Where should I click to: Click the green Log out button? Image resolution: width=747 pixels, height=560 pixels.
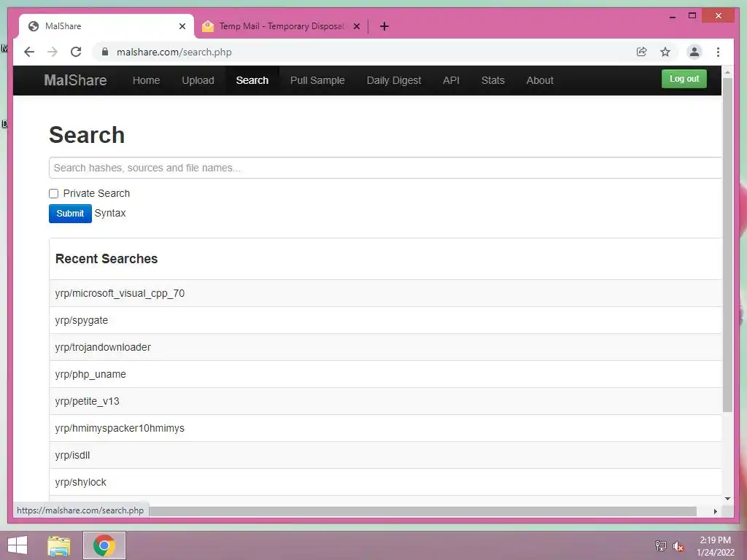click(x=684, y=79)
